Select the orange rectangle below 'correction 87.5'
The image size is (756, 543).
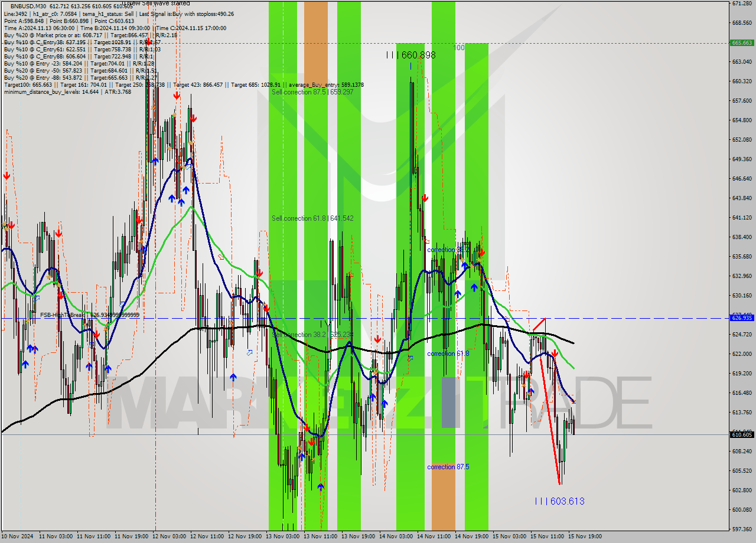(444, 496)
